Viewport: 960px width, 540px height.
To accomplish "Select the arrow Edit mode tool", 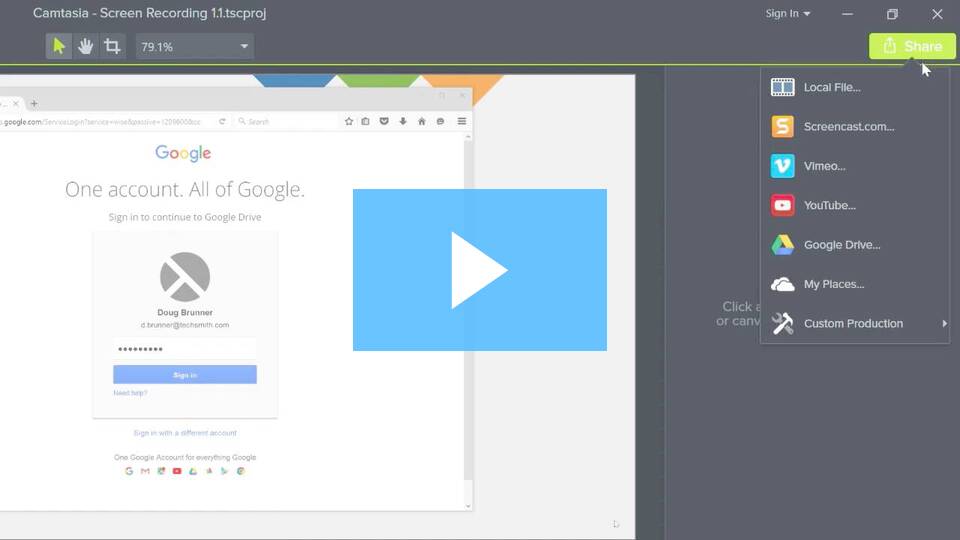I will pos(59,47).
